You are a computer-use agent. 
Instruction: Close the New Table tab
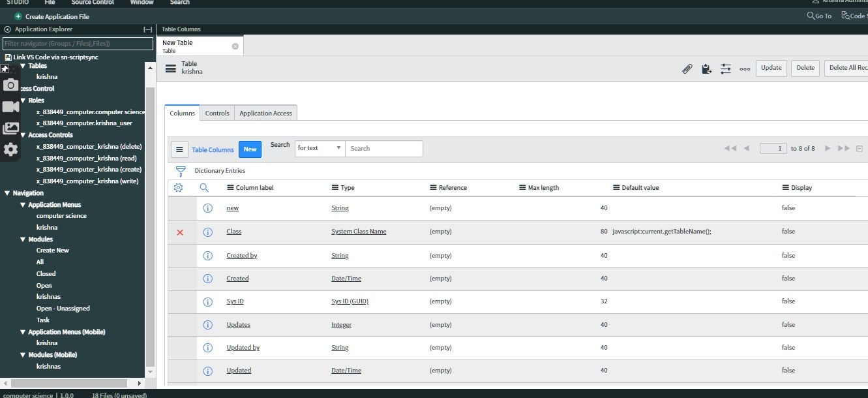coord(235,46)
